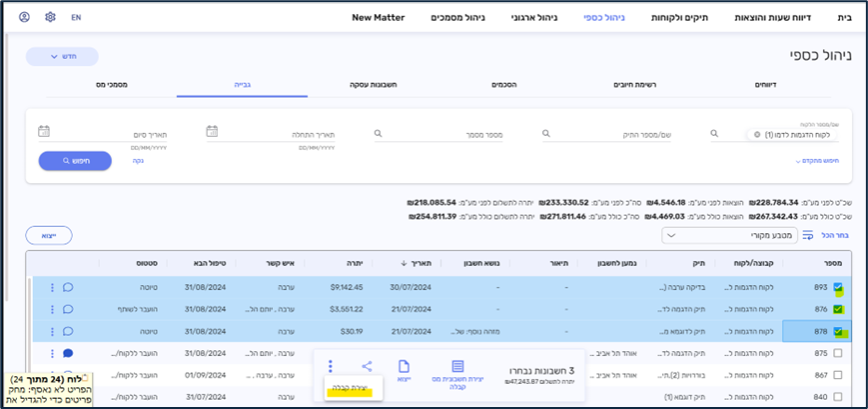Open comment bubble for row 893
This screenshot has width=868, height=409.
coord(68,287)
